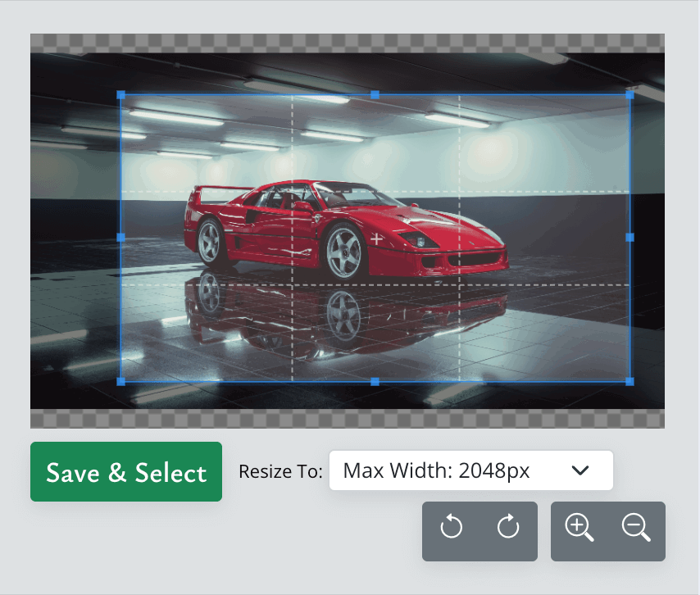Click the bottom-right crop corner handle
The image size is (700, 595).
pos(630,381)
